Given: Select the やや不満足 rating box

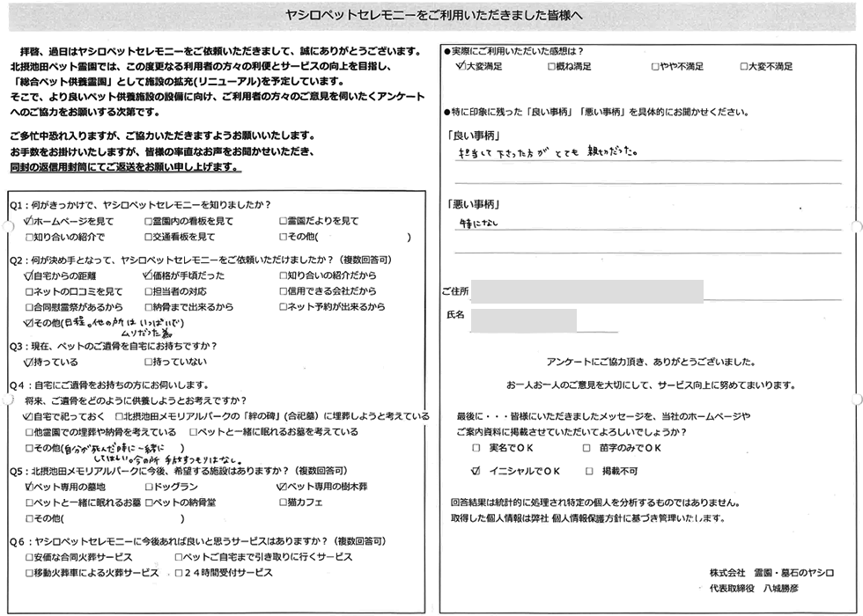Looking at the screenshot, I should coord(655,66).
